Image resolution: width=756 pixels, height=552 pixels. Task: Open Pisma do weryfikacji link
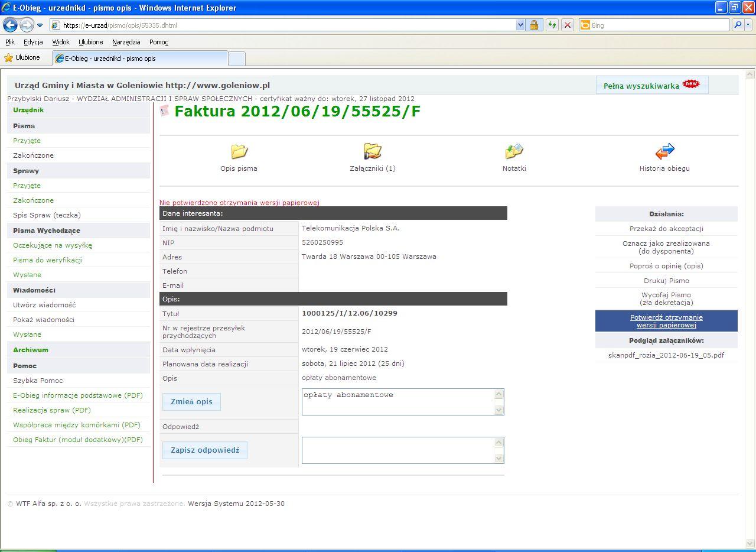click(48, 260)
